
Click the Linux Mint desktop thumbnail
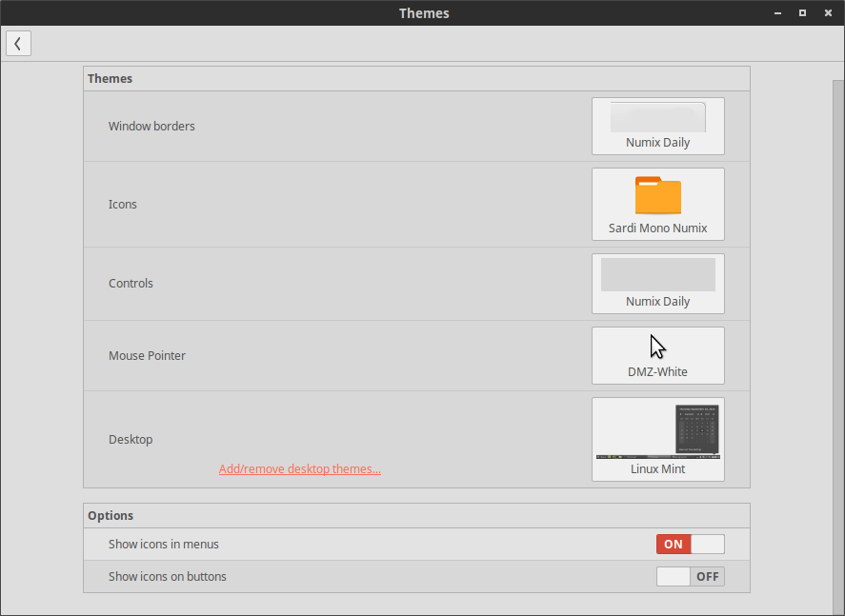(x=657, y=430)
